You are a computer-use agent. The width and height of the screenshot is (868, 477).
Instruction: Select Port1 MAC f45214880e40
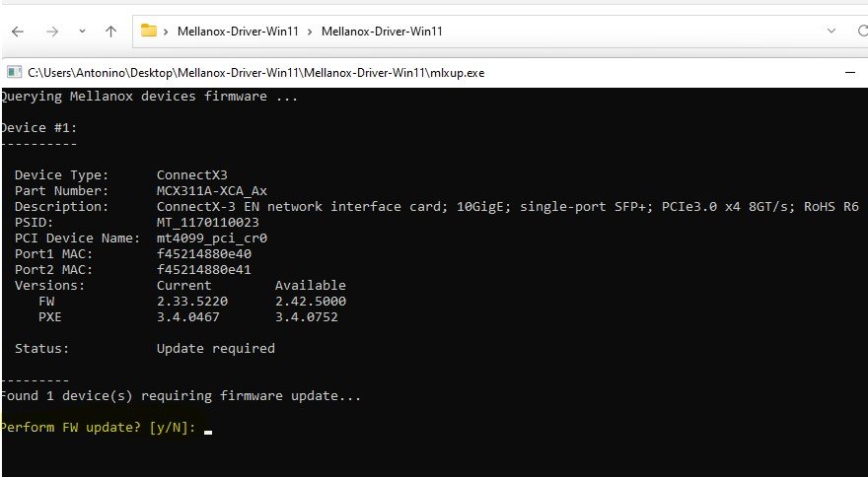pos(204,254)
